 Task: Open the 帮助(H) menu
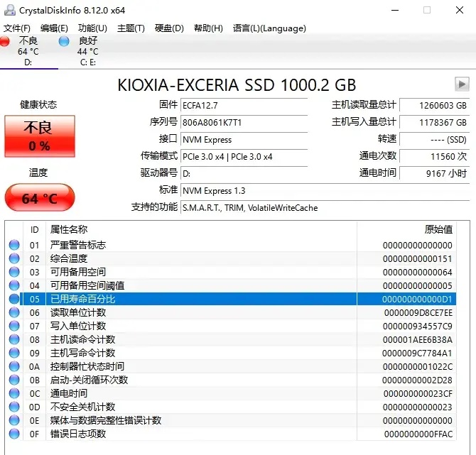(208, 28)
